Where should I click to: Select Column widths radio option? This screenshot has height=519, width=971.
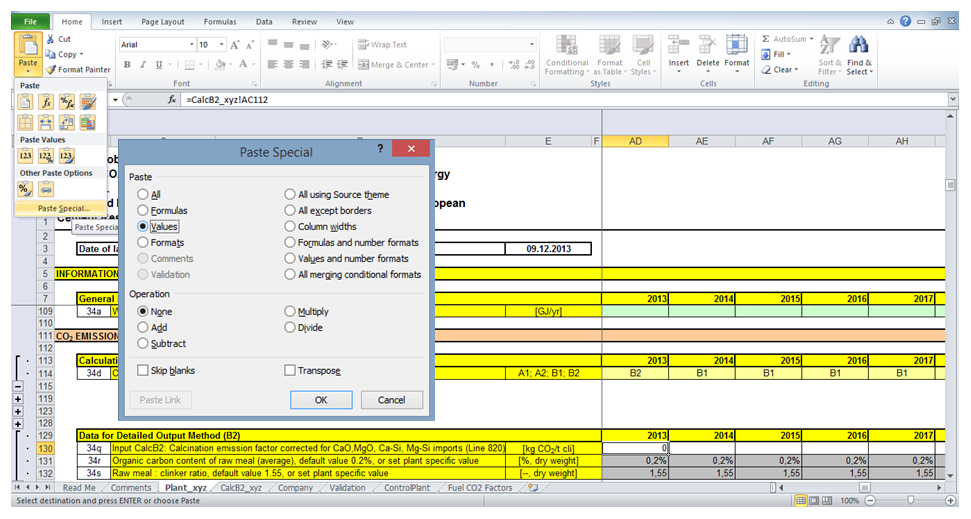(290, 226)
